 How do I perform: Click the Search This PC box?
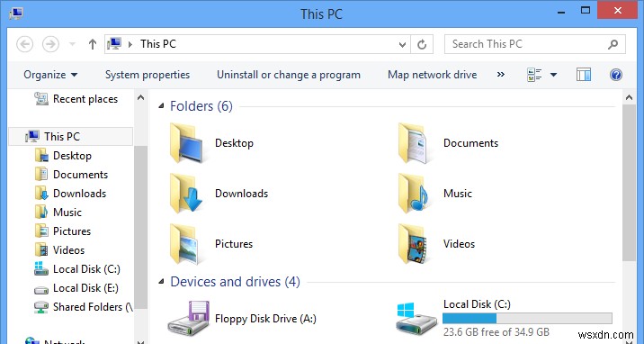535,44
